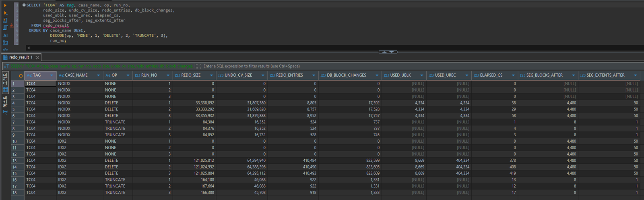The image size is (644, 200).
Task: Open the TAG column dropdown arrow
Action: [52, 75]
